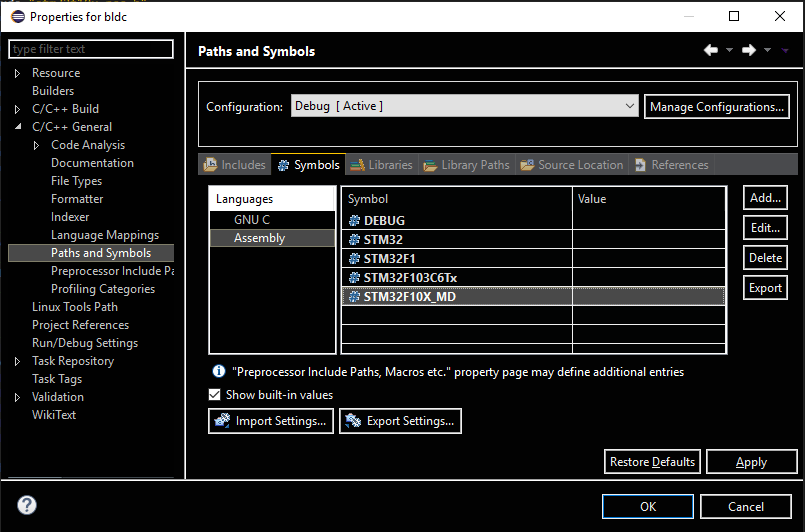Expand the C/C++ Build node

click(x=17, y=109)
